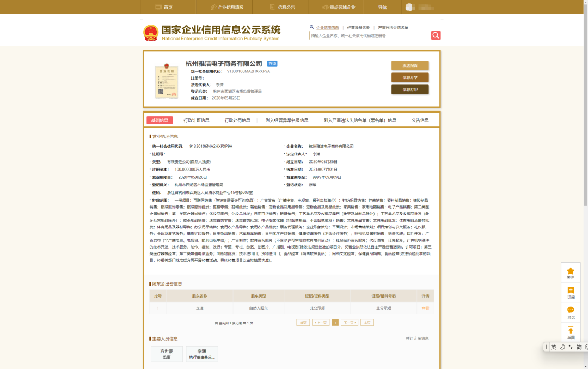
Task: Select the 严重违法失信名单 search category
Action: pos(393,27)
